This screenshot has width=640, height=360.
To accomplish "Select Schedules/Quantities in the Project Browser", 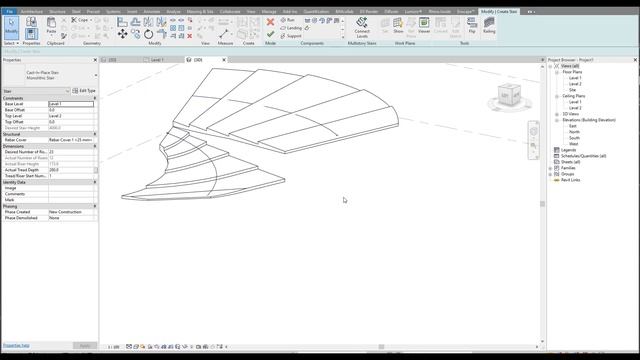I will click(x=583, y=156).
